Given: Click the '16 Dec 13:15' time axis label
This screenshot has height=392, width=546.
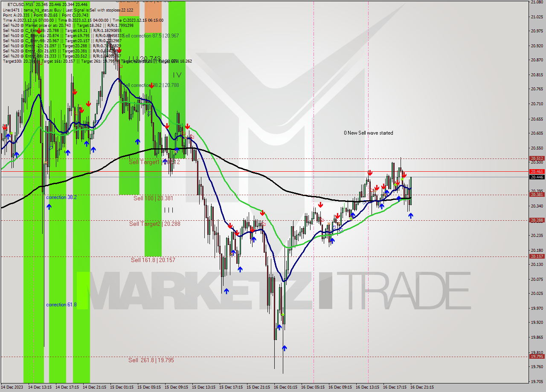Looking at the screenshot, I should (x=367, y=387).
